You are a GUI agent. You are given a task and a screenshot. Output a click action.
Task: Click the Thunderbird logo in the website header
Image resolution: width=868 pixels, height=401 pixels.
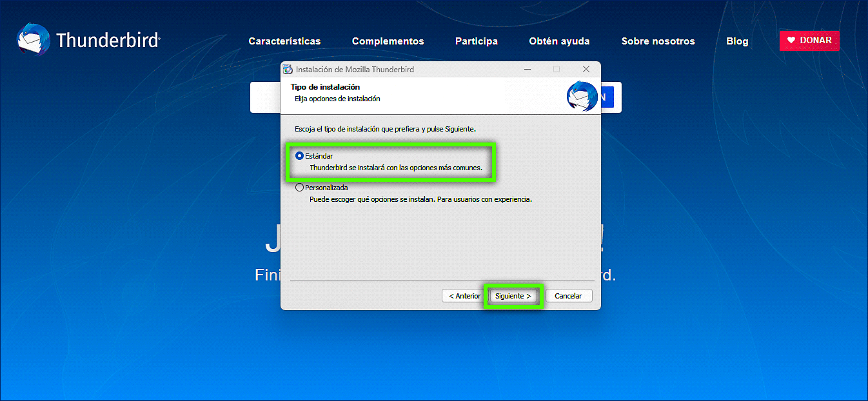[88, 40]
